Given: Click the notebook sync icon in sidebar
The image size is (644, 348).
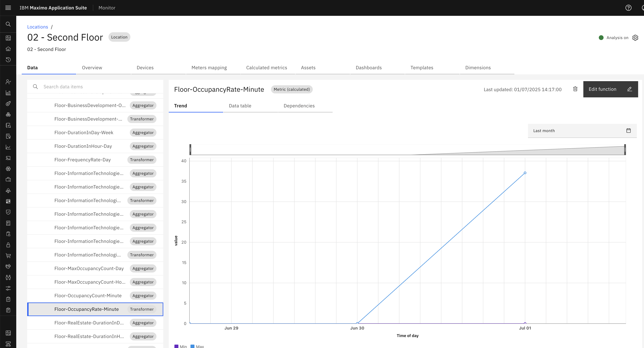Looking at the screenshot, I should 8,125.
